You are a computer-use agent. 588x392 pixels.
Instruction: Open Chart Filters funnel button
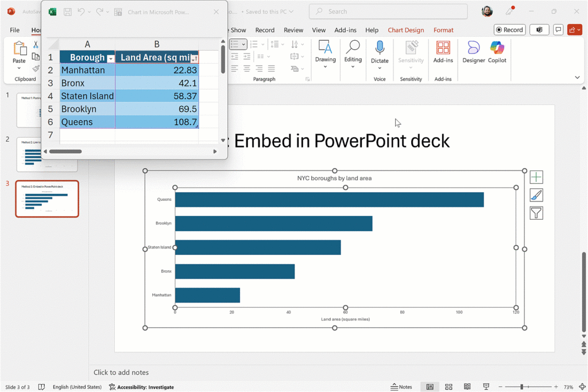(536, 214)
